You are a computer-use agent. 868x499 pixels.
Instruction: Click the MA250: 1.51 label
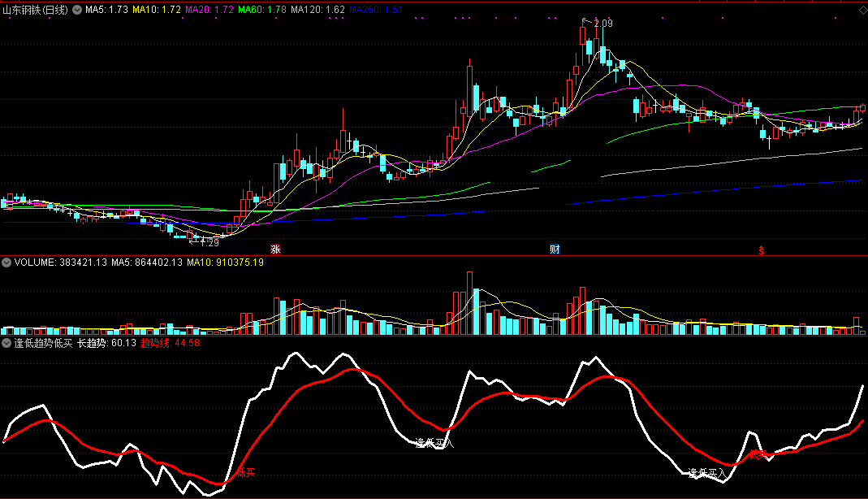point(376,10)
